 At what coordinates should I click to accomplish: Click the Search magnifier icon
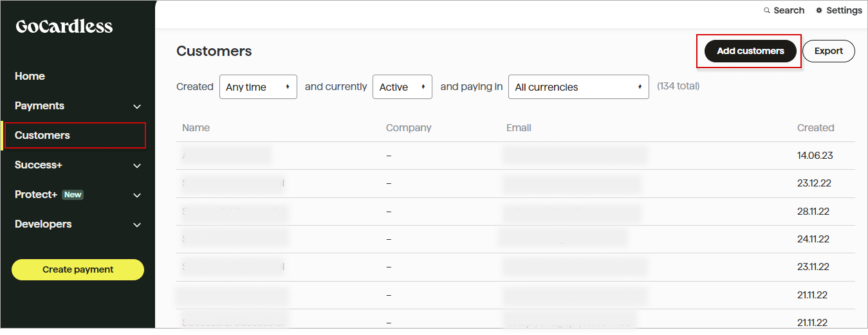click(766, 10)
